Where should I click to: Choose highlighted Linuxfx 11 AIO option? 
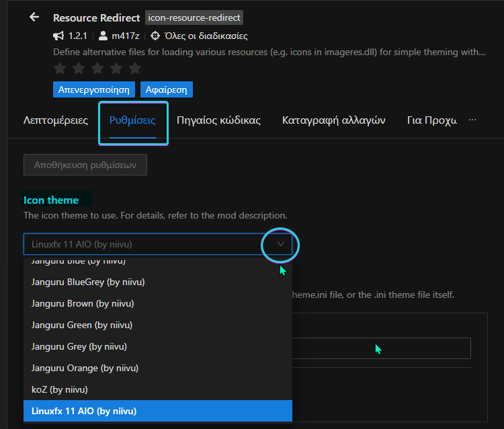pyautogui.click(x=158, y=411)
